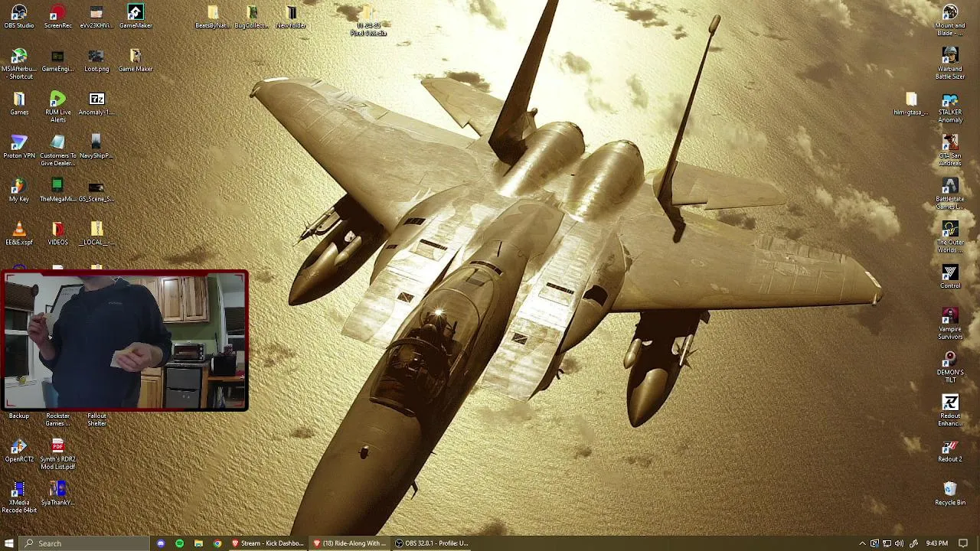Launch the Proton VPN shortcut
980x551 pixels.
tap(19, 147)
